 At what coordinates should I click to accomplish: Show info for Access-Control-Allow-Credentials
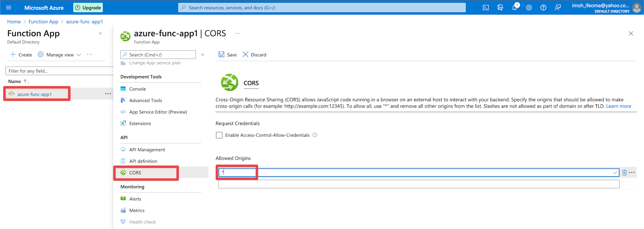315,135
